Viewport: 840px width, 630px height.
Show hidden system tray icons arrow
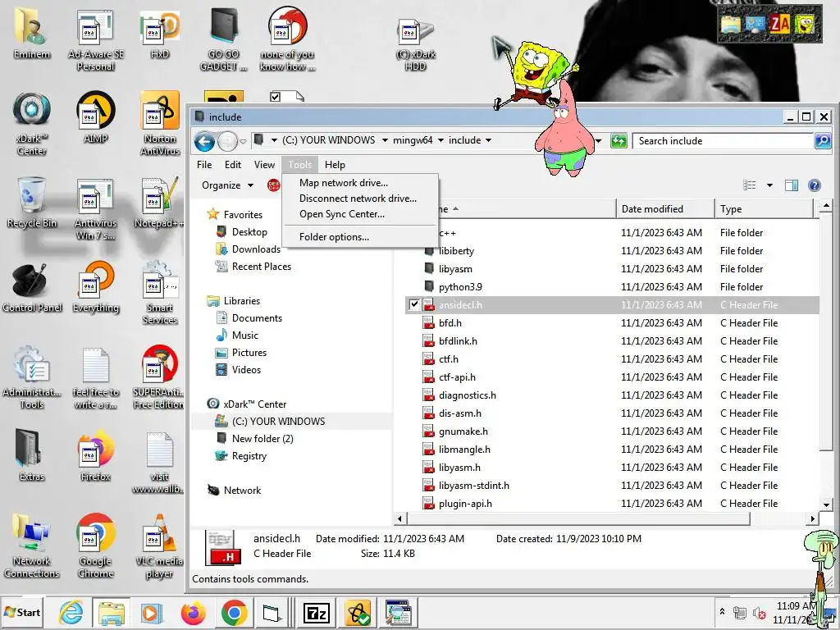point(722,611)
